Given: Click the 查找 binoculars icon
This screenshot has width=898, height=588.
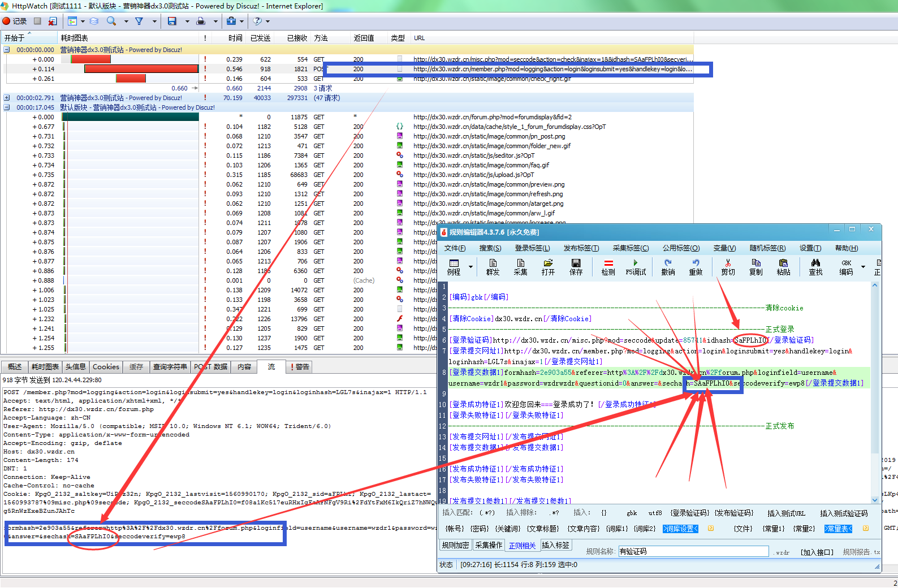Looking at the screenshot, I should (815, 267).
